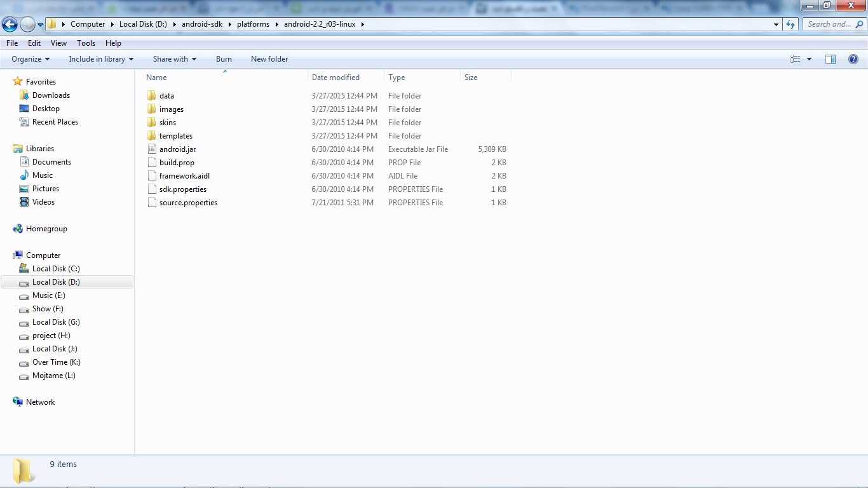
Task: Sort by the Date modified column header
Action: [x=336, y=78]
